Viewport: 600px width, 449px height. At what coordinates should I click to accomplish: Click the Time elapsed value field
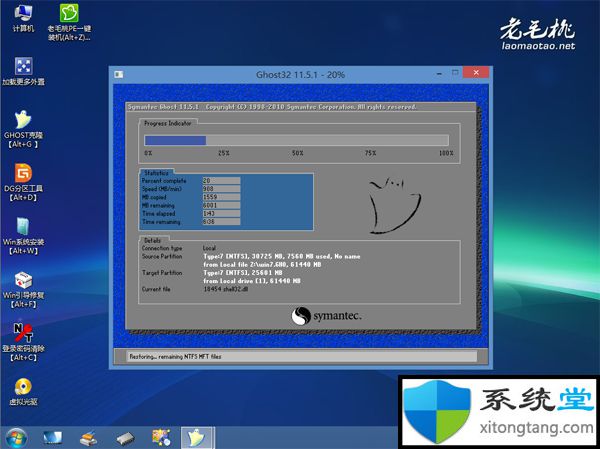click(x=221, y=214)
